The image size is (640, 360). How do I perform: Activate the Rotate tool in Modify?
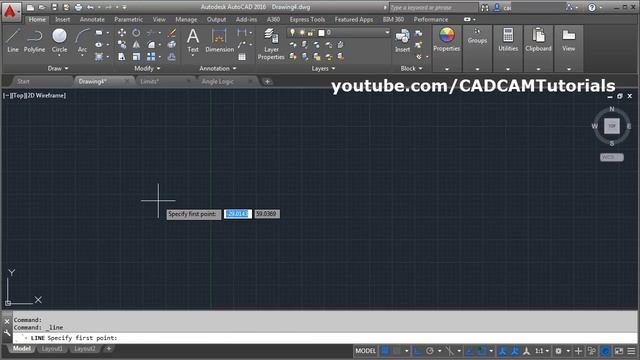(x=136, y=33)
